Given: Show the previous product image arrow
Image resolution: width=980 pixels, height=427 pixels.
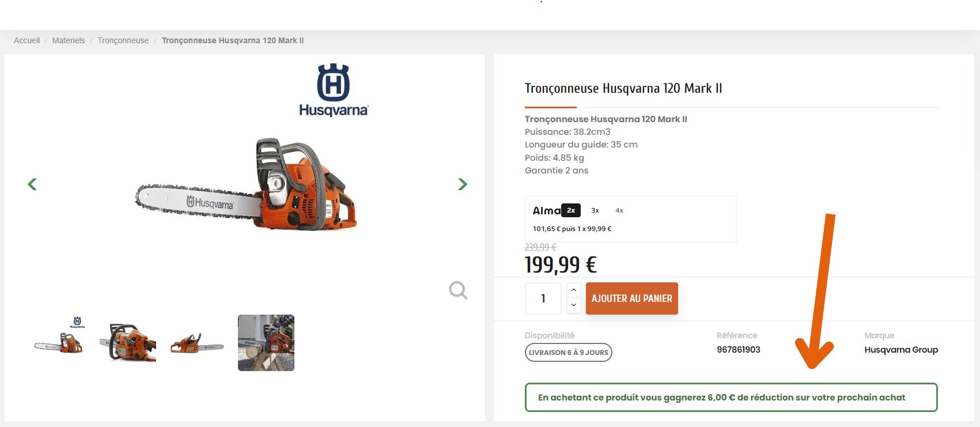Looking at the screenshot, I should click(x=32, y=184).
